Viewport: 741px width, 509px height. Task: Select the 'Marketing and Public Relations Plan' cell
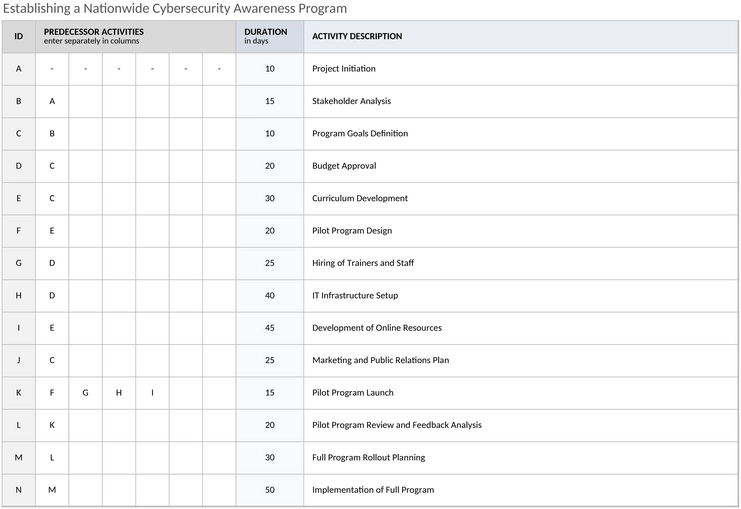pyautogui.click(x=521, y=360)
